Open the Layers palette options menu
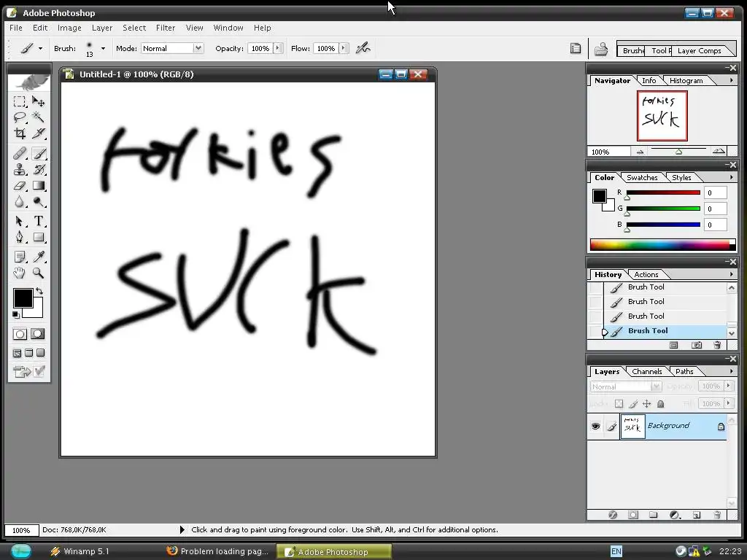747x560 pixels. (731, 371)
